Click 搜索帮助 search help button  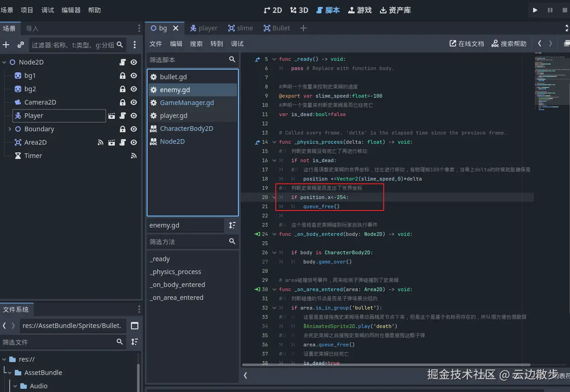click(x=509, y=43)
